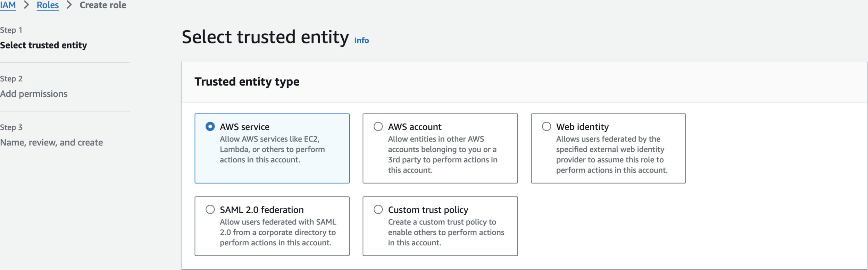The width and height of the screenshot is (868, 270).
Task: Click the Trusted entity type section heading
Action: pyautogui.click(x=247, y=82)
